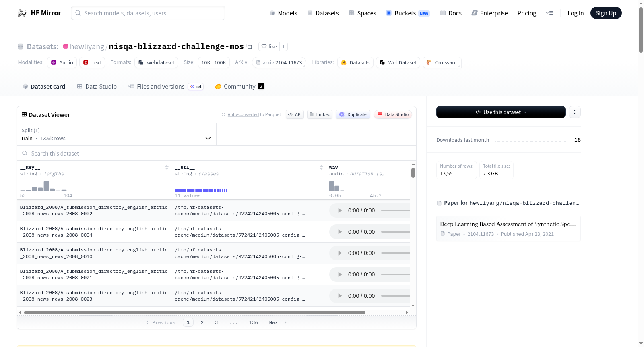Open the arxiv:2104.11673 tag

click(x=279, y=62)
